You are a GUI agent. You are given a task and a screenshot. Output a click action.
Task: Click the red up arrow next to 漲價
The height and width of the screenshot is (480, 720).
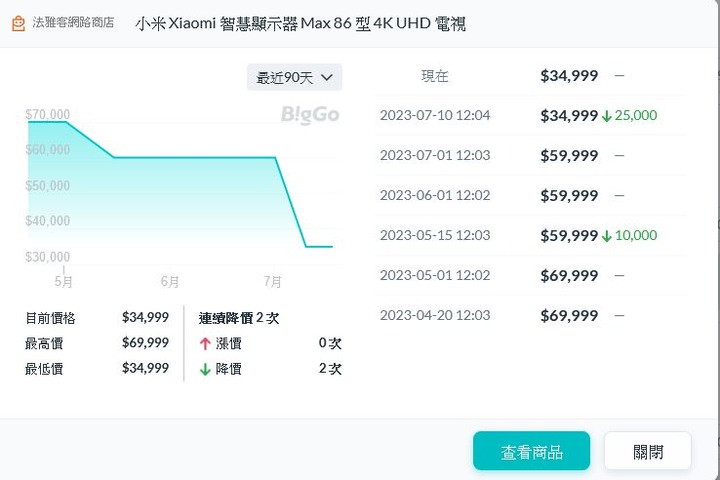point(205,344)
